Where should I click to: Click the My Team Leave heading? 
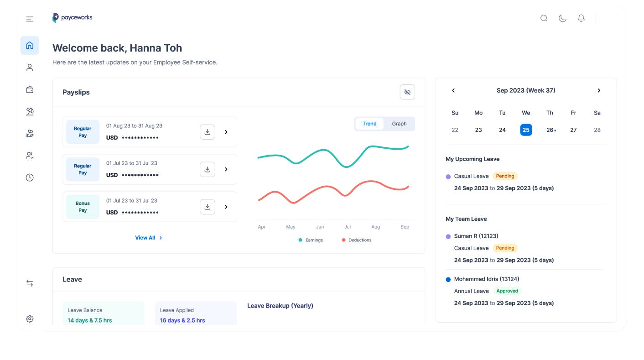[x=466, y=219]
